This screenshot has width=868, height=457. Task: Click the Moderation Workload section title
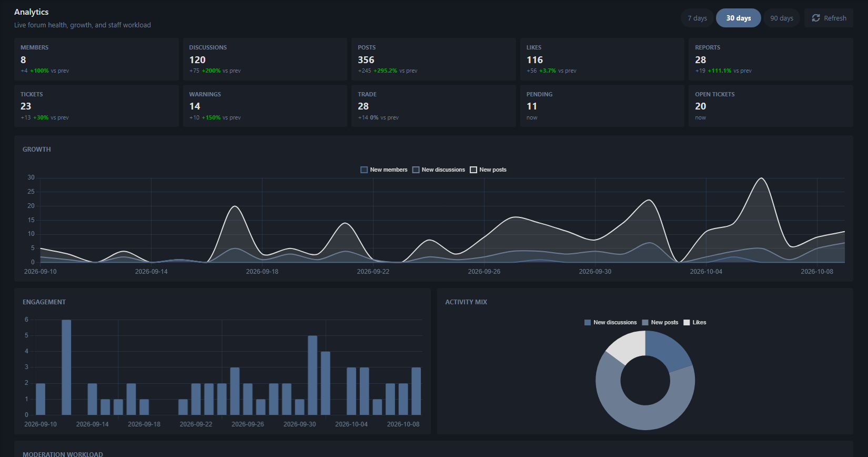[63, 454]
